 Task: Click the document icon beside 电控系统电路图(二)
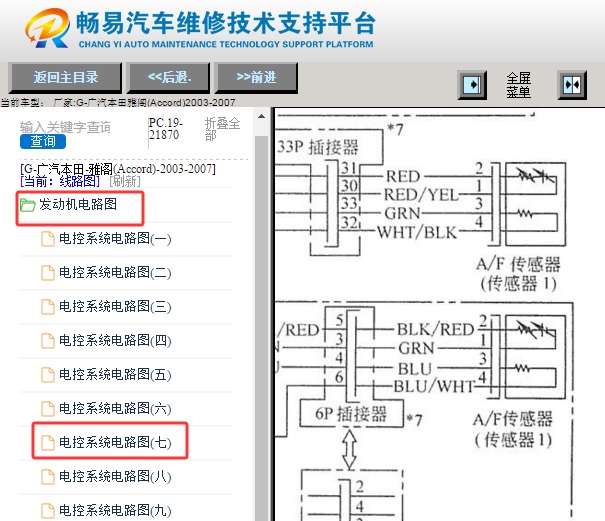(48, 273)
